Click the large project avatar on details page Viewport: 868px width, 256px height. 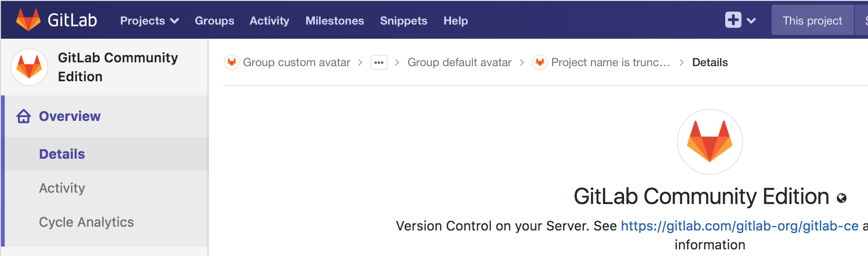710,142
